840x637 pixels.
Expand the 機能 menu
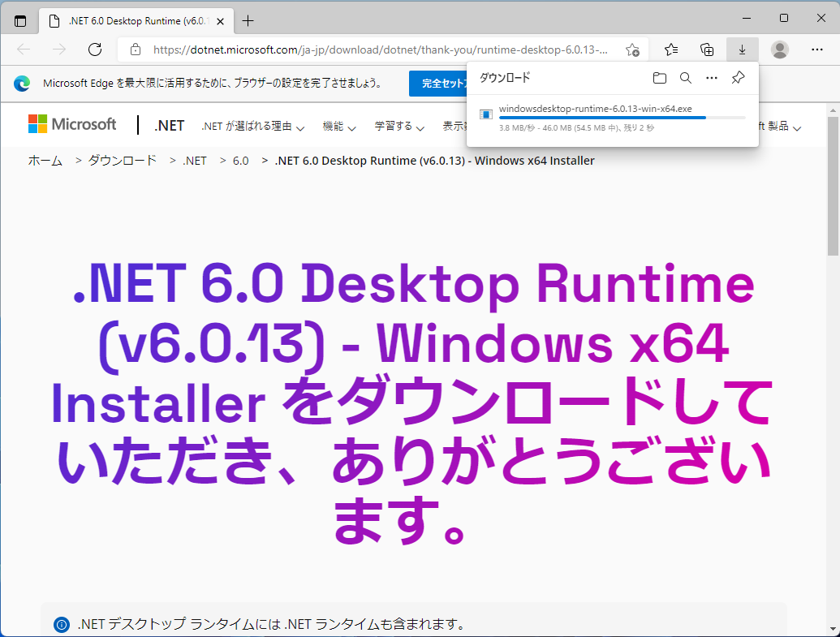tap(339, 127)
